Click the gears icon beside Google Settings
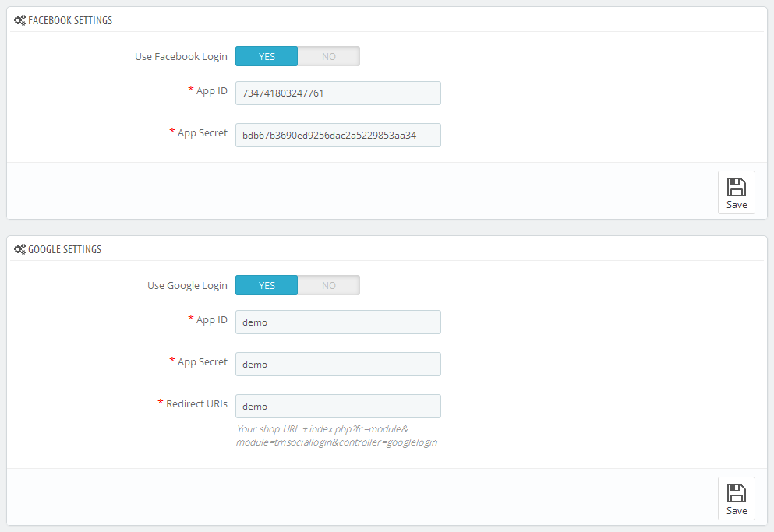 click(x=19, y=249)
